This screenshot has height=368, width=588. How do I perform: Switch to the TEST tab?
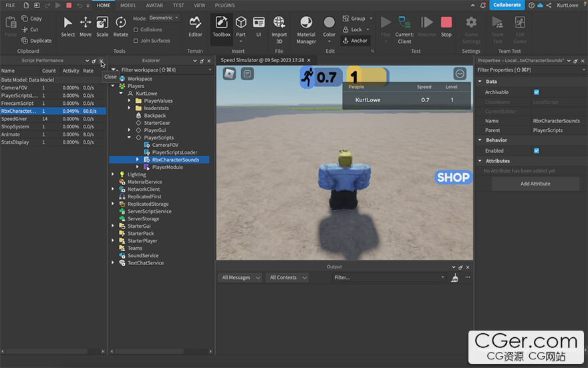[178, 5]
